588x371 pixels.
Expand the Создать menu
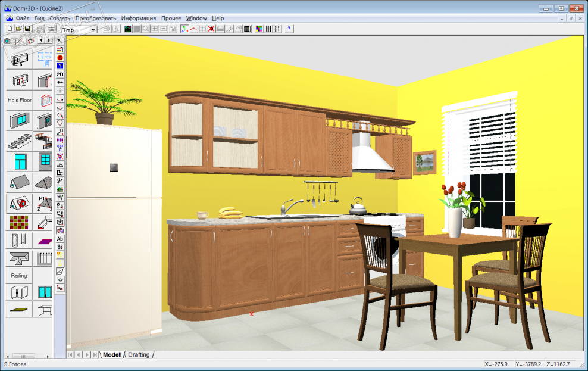point(60,18)
